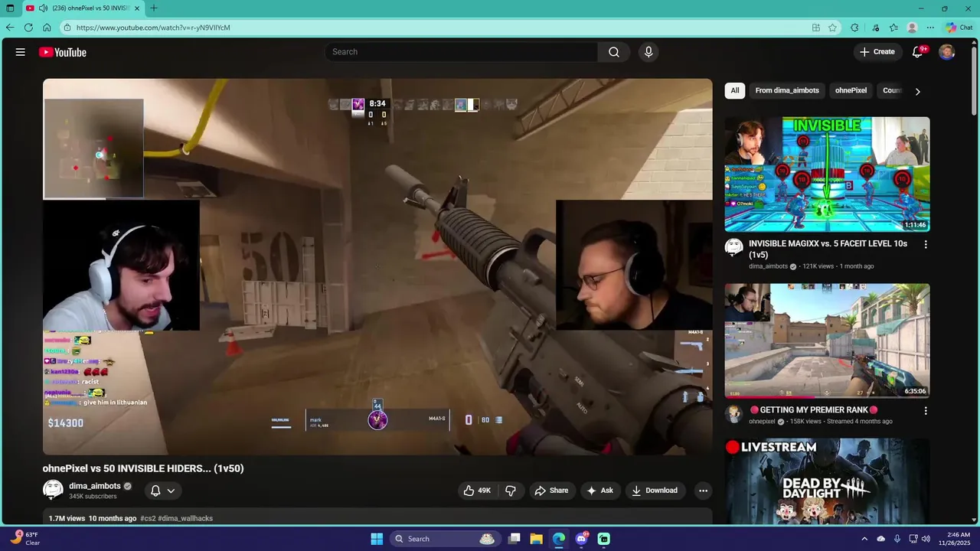Click the browser address bar URL
The height and width of the screenshot is (551, 980).
pyautogui.click(x=153, y=28)
